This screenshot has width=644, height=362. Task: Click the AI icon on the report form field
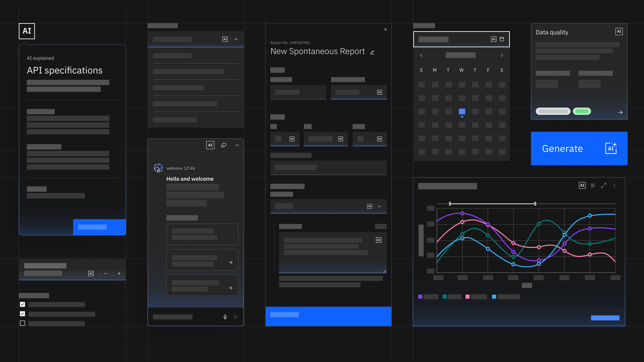point(380,92)
